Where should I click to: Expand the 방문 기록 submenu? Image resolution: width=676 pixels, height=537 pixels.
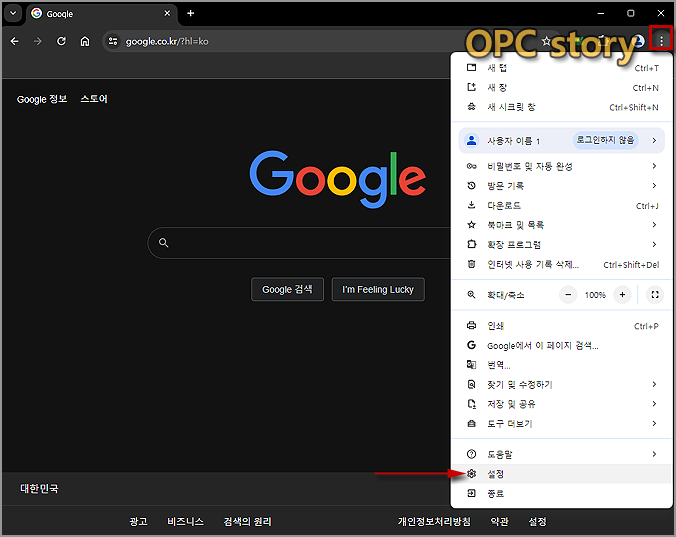tap(561, 185)
